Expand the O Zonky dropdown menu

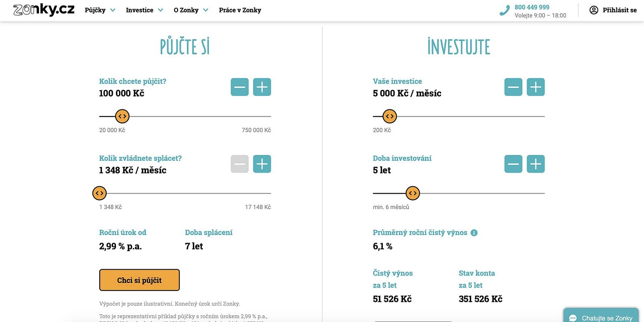(x=191, y=10)
